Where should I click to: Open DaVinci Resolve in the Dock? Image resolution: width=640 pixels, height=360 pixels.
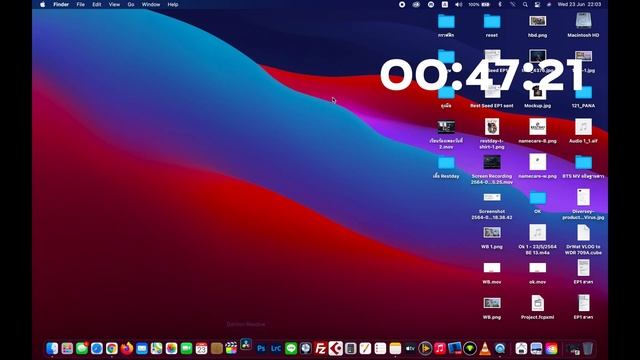[x=246, y=345]
